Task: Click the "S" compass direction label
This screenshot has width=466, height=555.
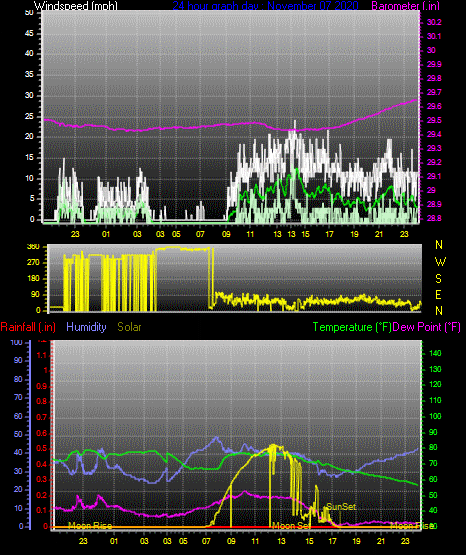Action: (x=438, y=279)
